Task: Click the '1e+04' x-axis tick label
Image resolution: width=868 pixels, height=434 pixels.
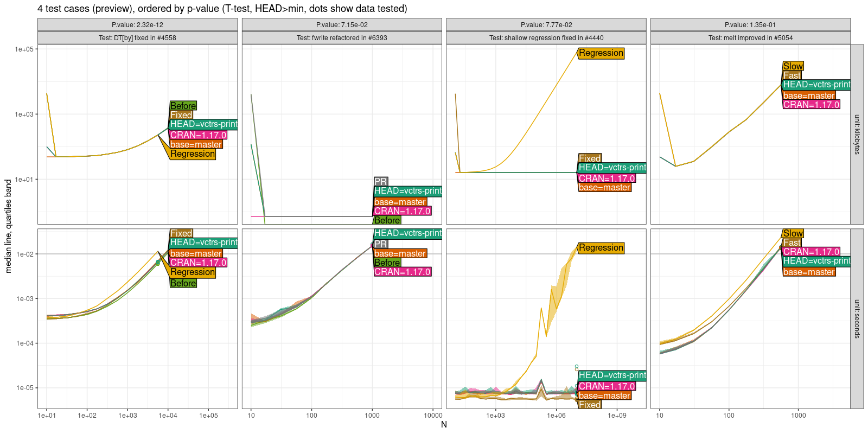Action: tap(168, 416)
